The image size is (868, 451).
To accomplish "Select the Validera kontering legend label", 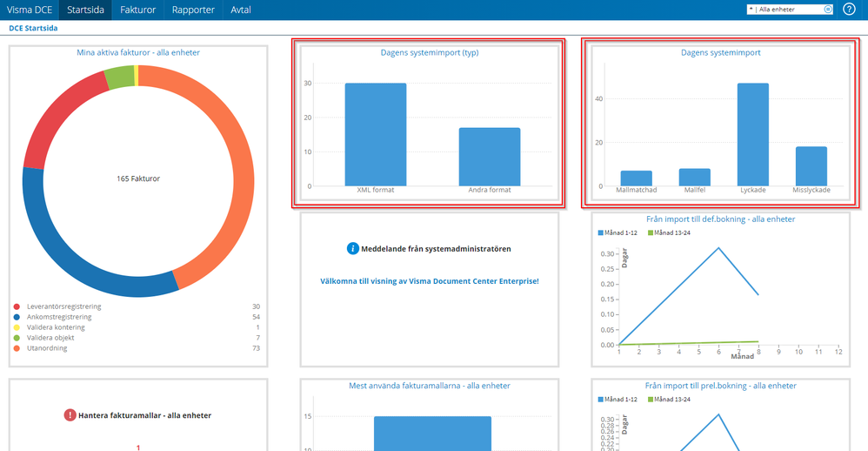I will pos(56,327).
